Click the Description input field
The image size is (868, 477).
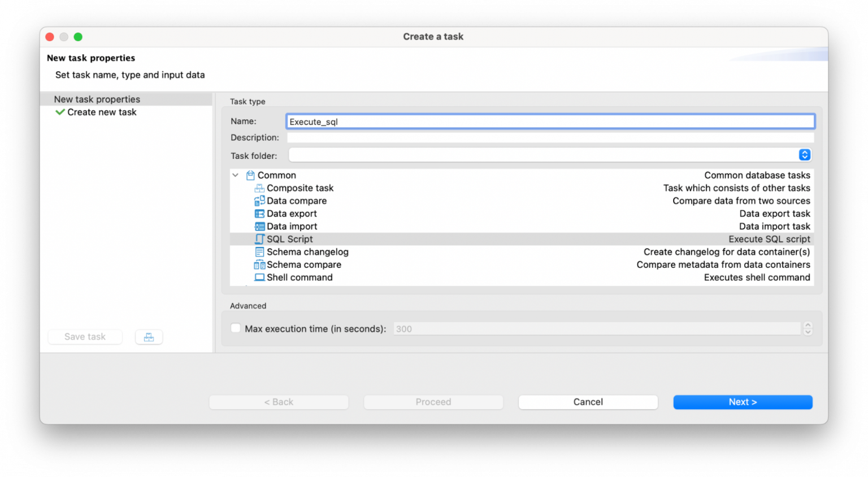point(551,137)
